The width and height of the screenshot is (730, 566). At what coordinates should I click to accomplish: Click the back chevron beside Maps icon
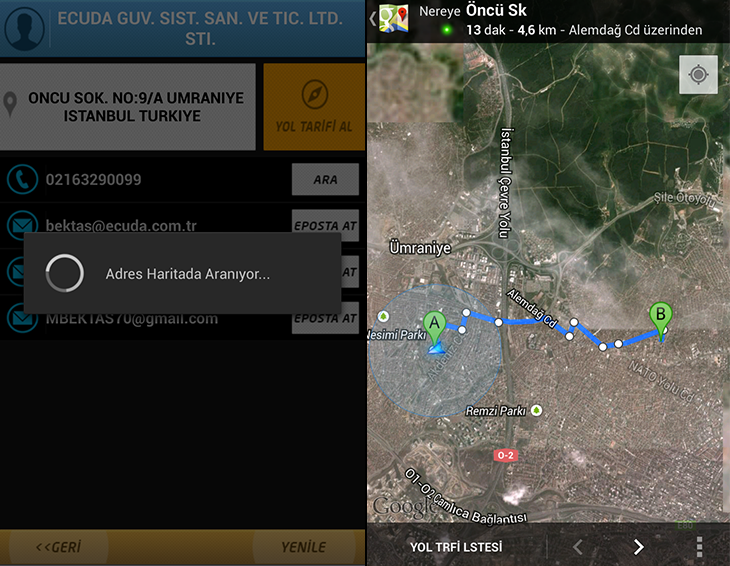372,19
